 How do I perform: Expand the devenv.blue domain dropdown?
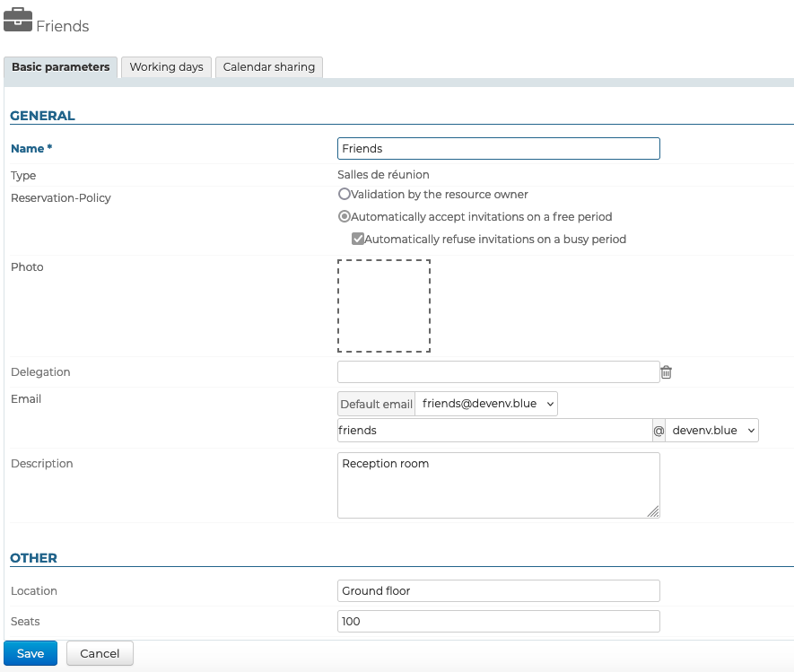tap(712, 431)
